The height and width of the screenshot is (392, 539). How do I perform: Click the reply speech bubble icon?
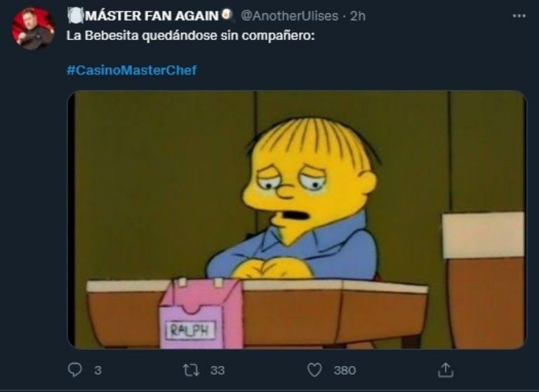click(x=74, y=370)
